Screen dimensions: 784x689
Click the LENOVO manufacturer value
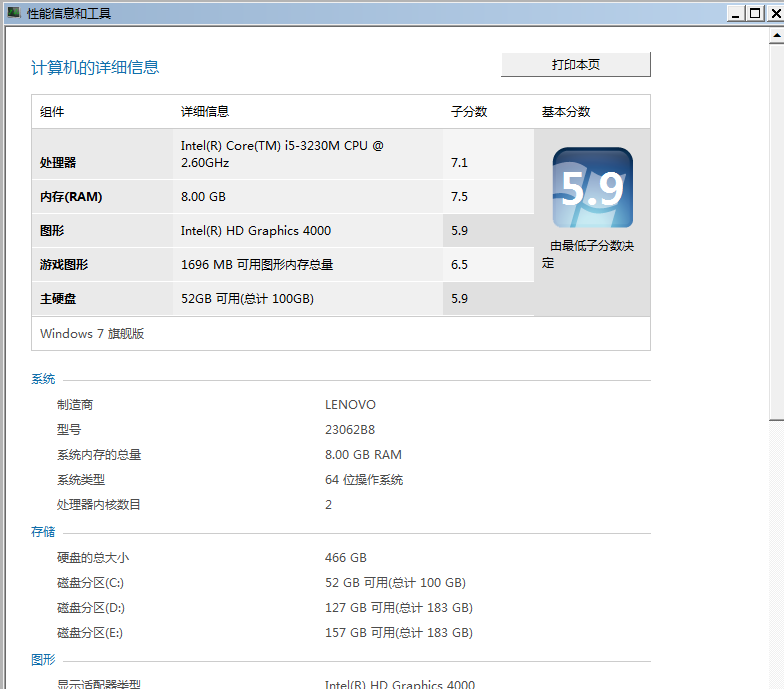click(350, 404)
